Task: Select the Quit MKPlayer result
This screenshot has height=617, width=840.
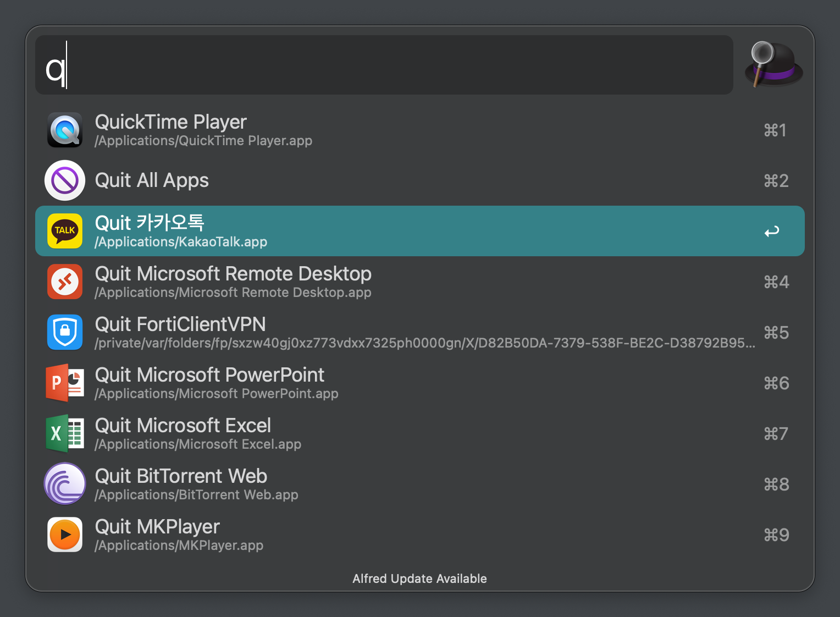Action: (x=420, y=535)
